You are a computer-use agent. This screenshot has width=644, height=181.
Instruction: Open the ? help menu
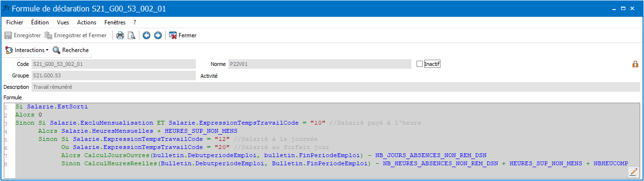pyautogui.click(x=135, y=22)
